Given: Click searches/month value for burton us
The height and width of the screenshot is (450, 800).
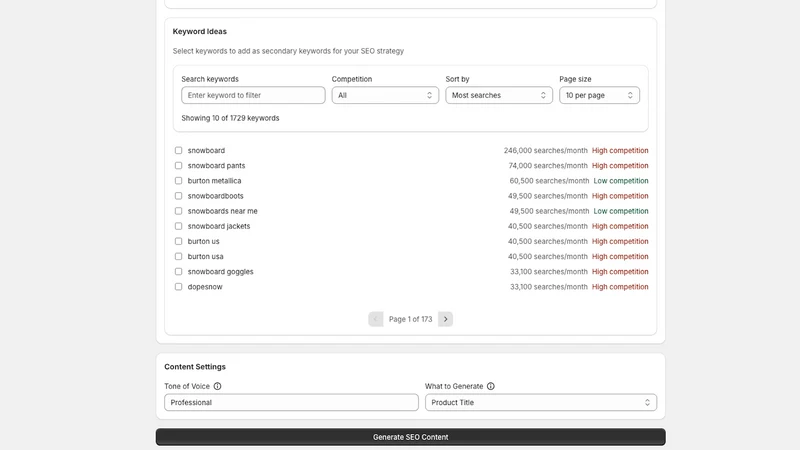Looking at the screenshot, I should [547, 241].
